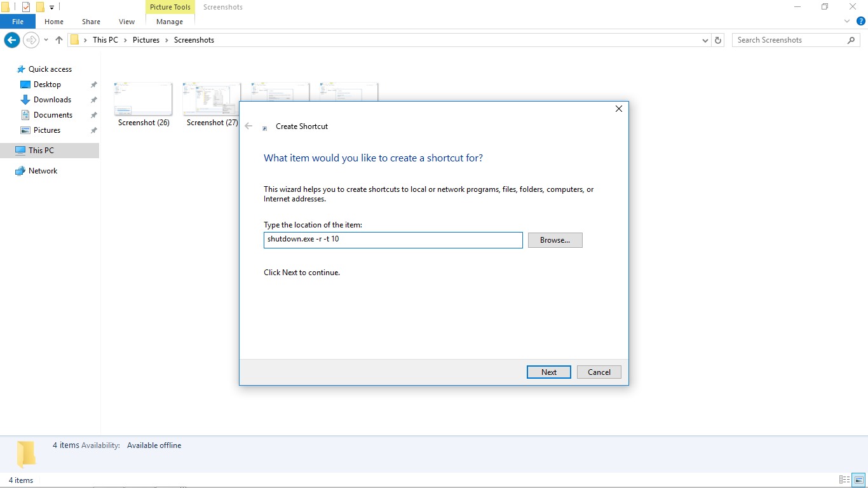Click the greyed Forward arrow button
Screen dimensions: 868x488
(x=31, y=40)
